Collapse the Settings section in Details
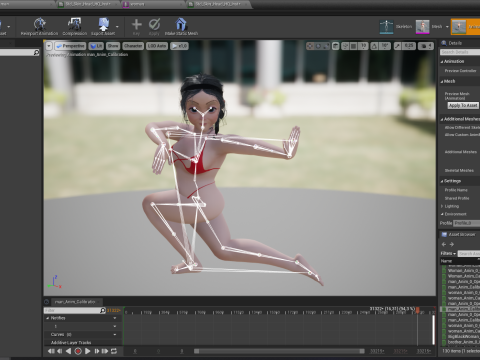Screen dimensions: 480x360 (442, 181)
